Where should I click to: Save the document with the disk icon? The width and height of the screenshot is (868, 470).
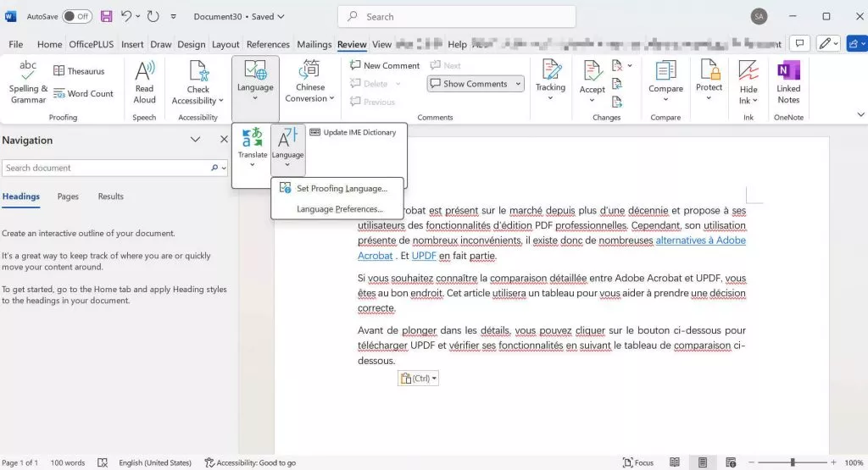click(x=106, y=17)
